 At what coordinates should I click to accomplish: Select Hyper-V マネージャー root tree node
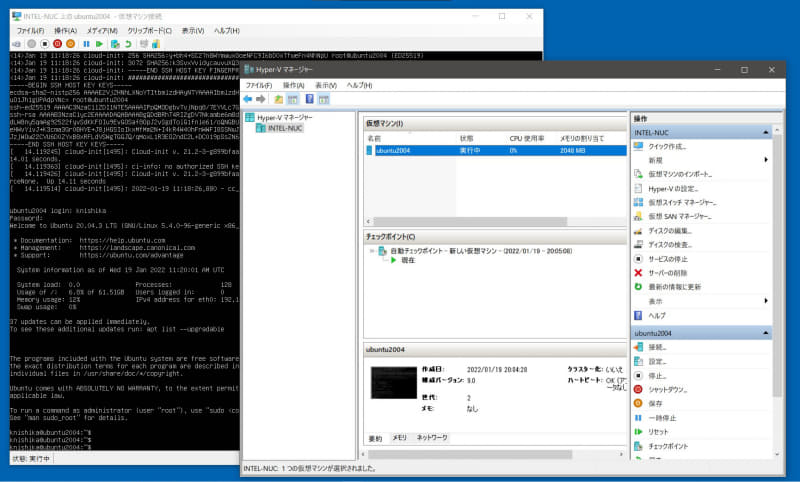(x=284, y=118)
